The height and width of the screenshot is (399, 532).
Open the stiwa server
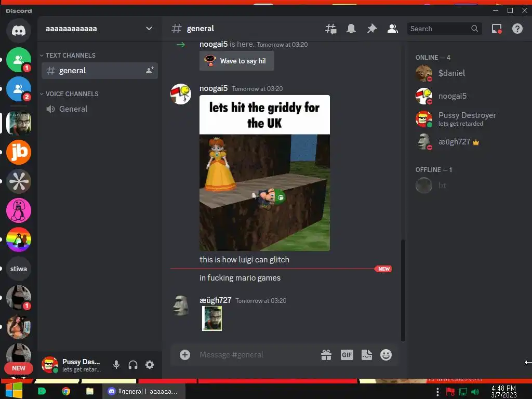click(x=19, y=269)
